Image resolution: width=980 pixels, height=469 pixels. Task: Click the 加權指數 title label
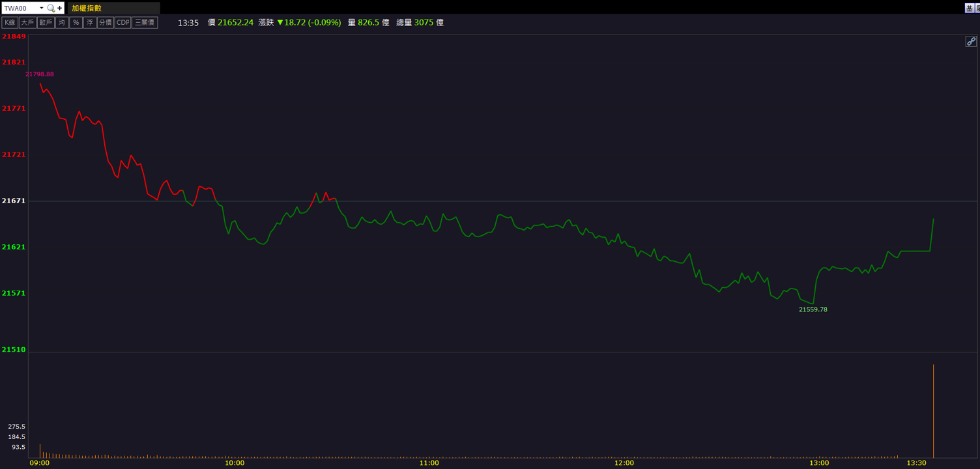(87, 8)
